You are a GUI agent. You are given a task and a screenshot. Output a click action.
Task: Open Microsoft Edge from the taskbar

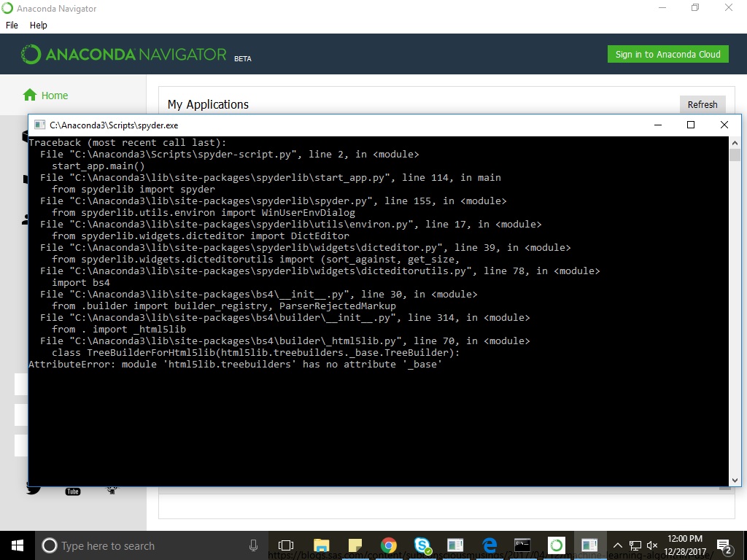(x=489, y=545)
